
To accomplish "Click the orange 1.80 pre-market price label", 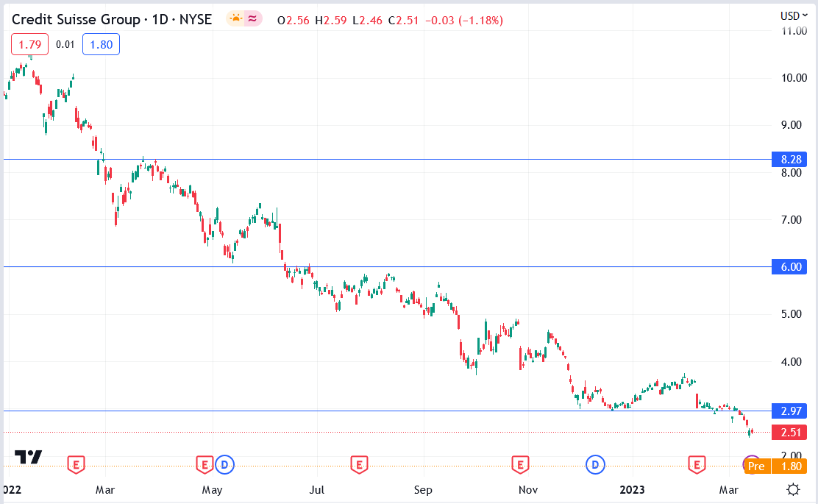I will (x=789, y=466).
